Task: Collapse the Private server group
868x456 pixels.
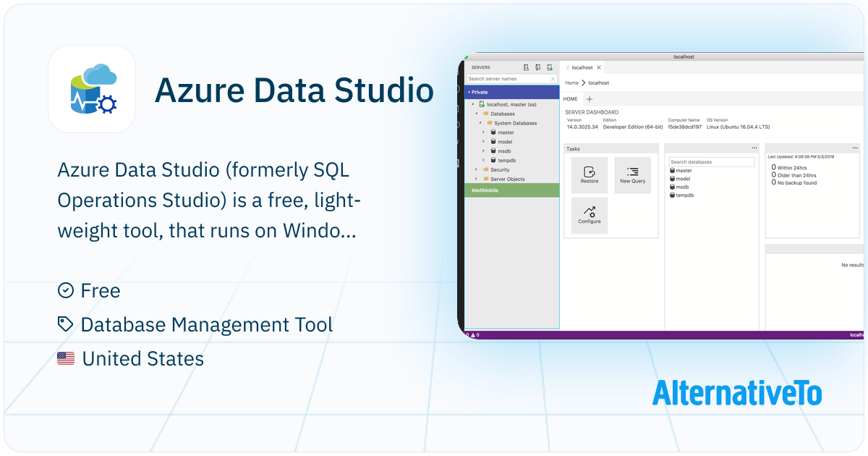Action: (469, 93)
